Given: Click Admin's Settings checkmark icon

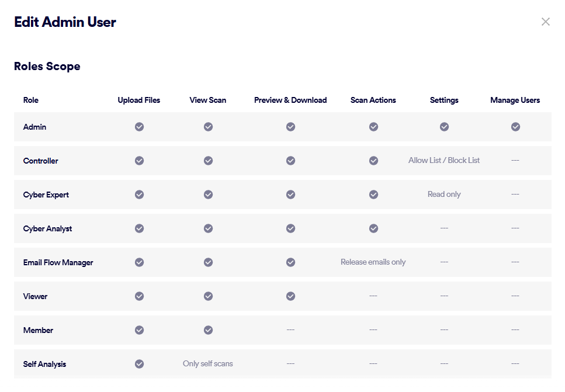Looking at the screenshot, I should 444,127.
